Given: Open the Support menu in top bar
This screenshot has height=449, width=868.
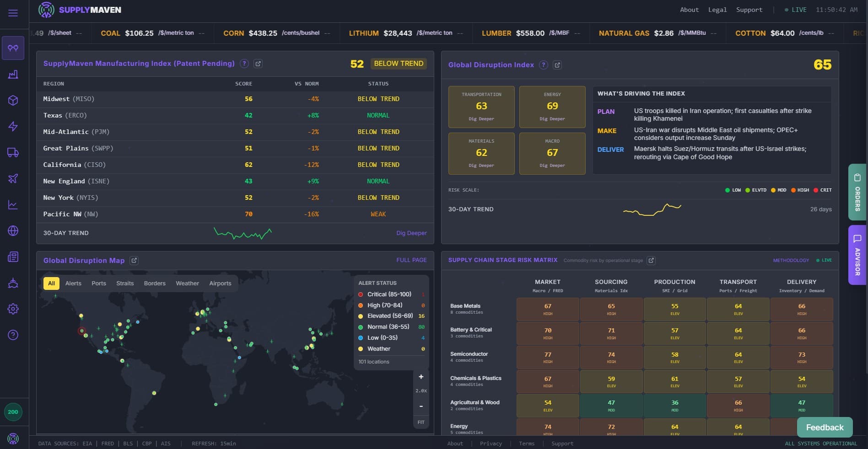Looking at the screenshot, I should pos(749,10).
